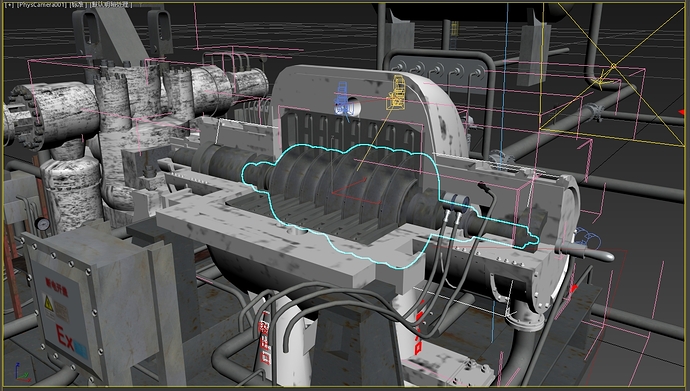Click the red Ex label on the electrical box
Image resolution: width=690 pixels, height=391 pixels.
point(65,337)
